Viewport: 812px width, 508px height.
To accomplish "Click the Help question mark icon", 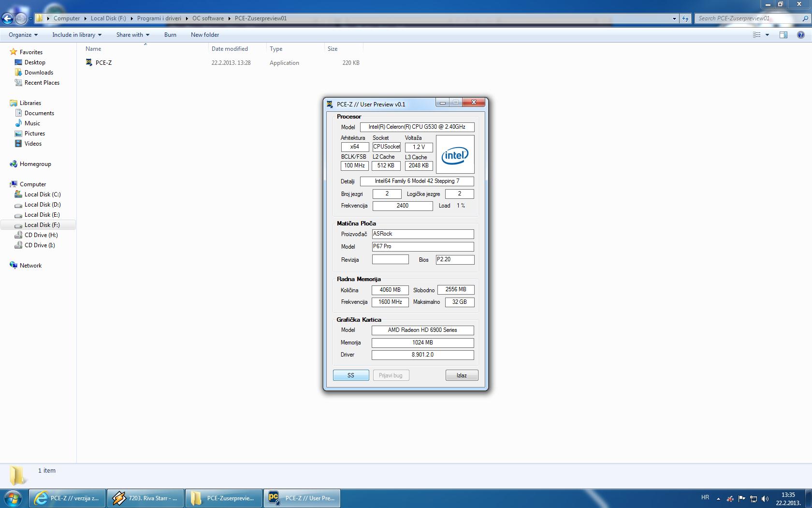I will (801, 35).
